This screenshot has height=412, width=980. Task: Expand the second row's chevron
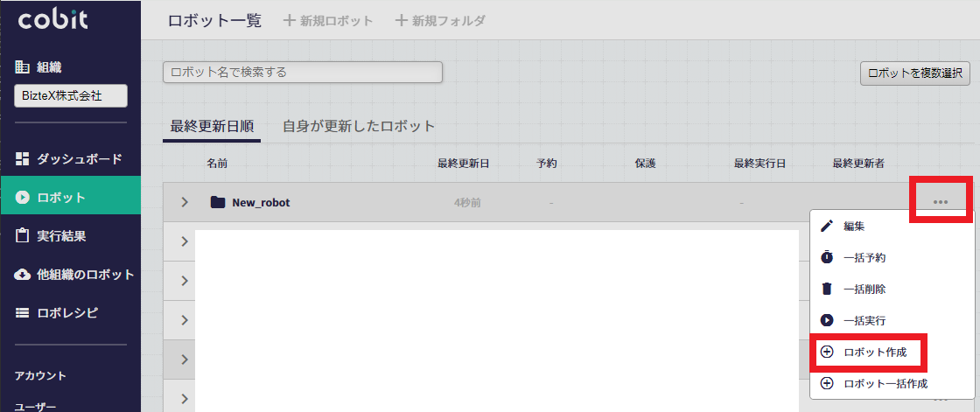coord(185,241)
